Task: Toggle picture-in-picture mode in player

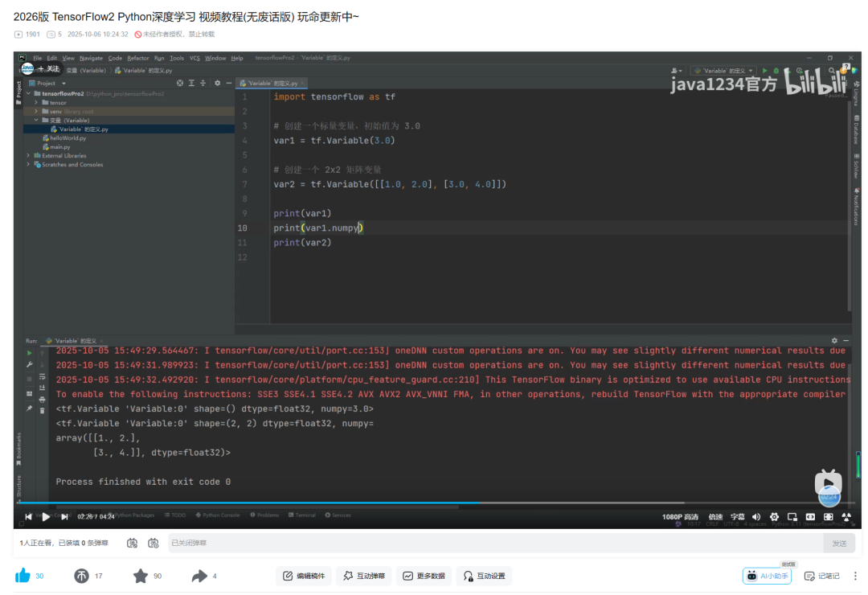Action: click(792, 516)
